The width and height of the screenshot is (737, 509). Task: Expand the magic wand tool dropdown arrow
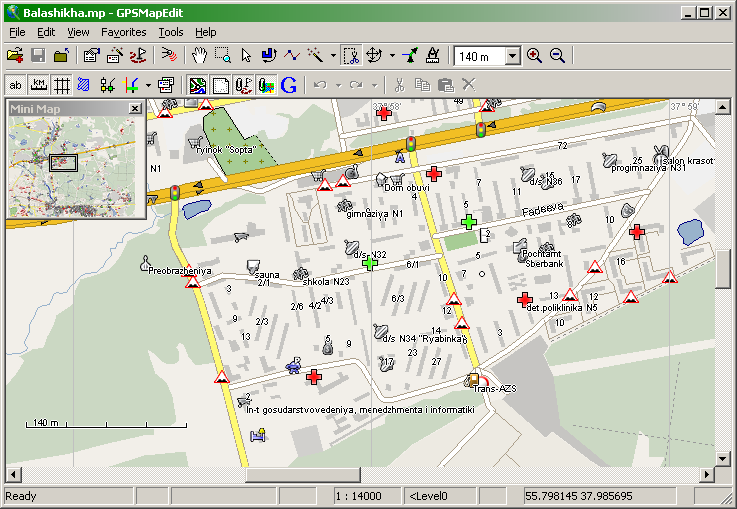tap(331, 56)
